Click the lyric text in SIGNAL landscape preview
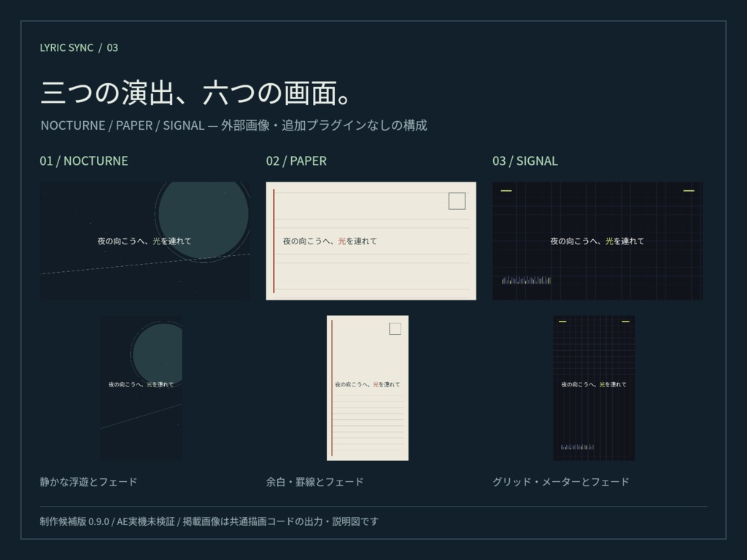Screen dimensions: 747x560 pos(597,241)
